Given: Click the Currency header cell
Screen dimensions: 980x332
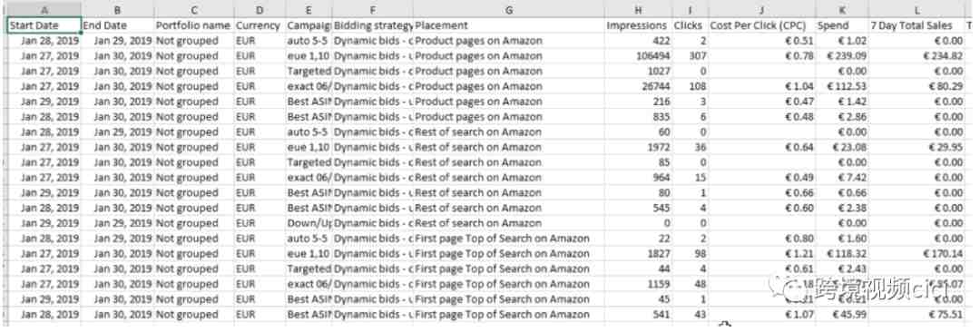Looking at the screenshot, I should (260, 25).
